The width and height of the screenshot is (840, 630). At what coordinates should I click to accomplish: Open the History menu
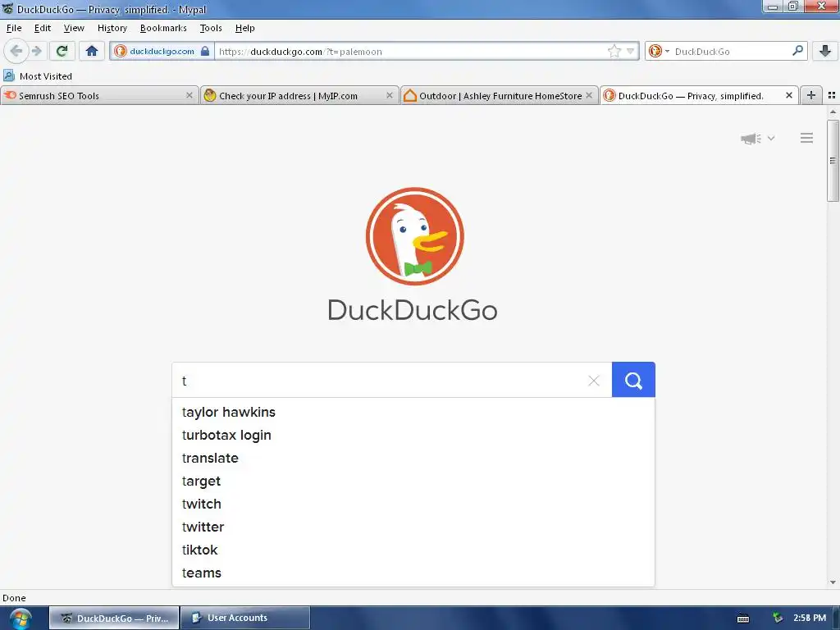[x=112, y=28]
